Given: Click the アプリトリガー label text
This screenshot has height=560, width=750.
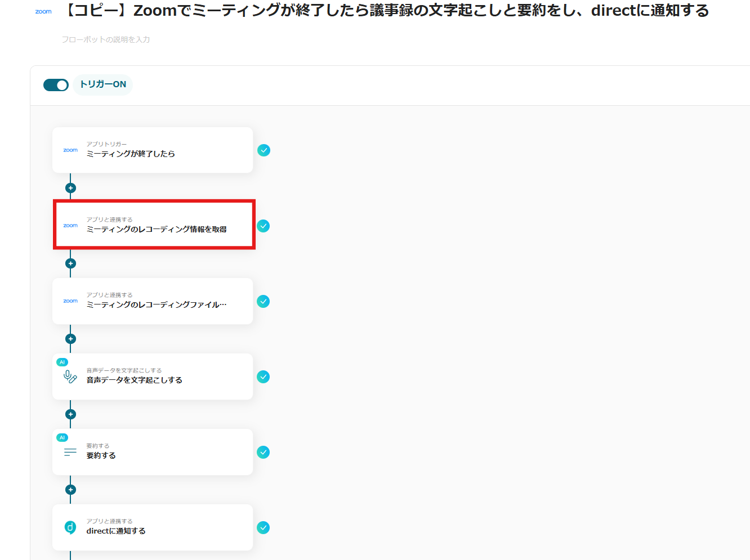Looking at the screenshot, I should (x=106, y=144).
